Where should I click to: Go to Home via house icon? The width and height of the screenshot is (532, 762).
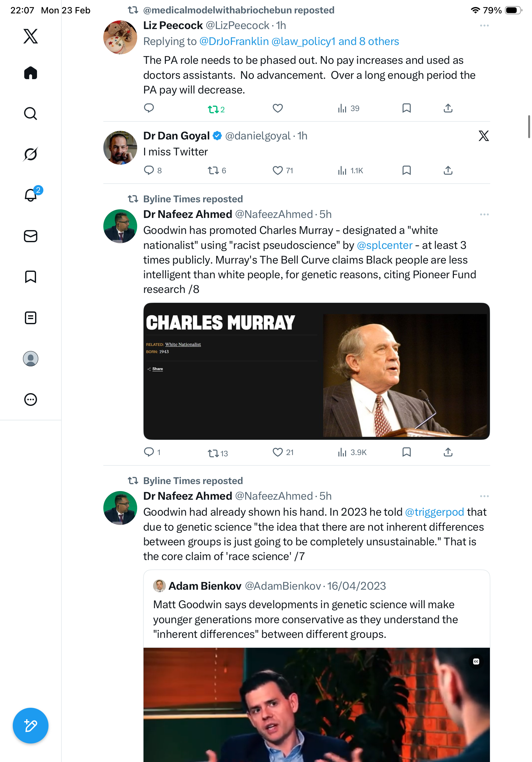click(31, 73)
